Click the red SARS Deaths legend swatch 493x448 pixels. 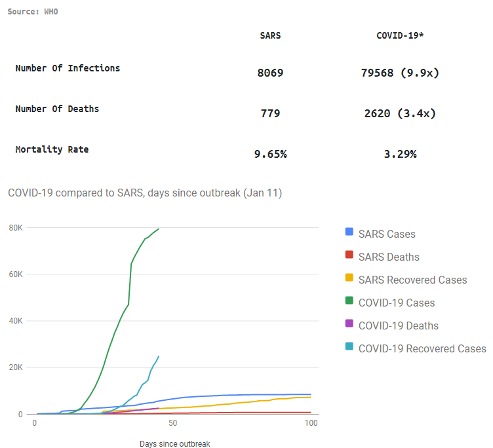[x=349, y=255]
